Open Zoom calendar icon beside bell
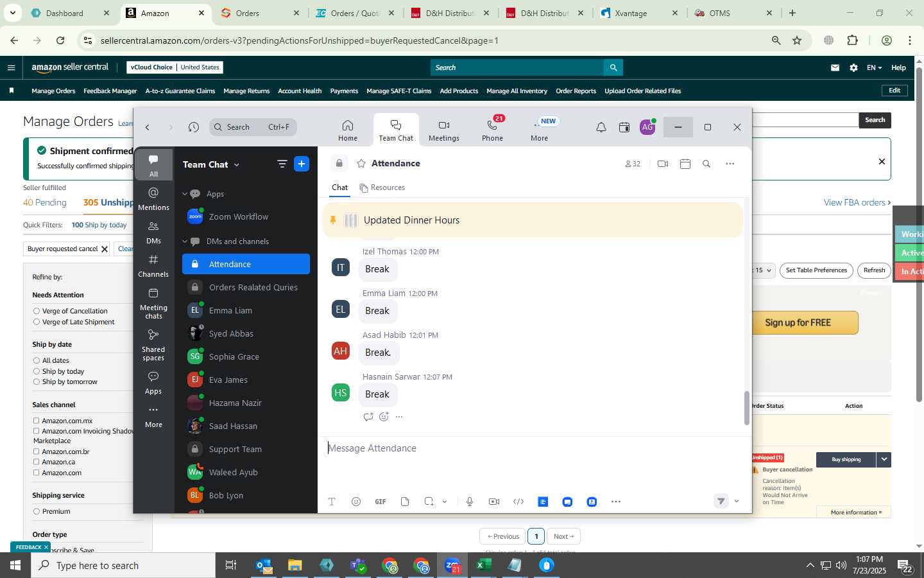This screenshot has height=578, width=924. (624, 127)
